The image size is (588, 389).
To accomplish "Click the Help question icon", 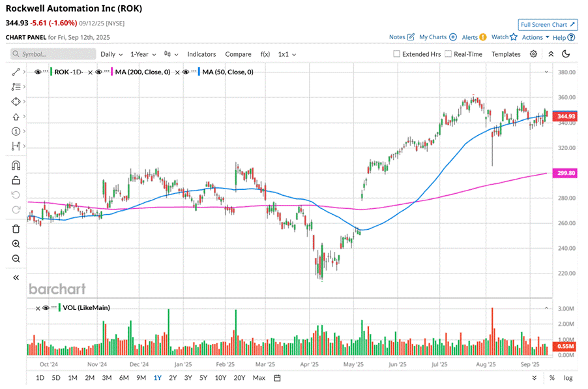I will [x=571, y=37].
